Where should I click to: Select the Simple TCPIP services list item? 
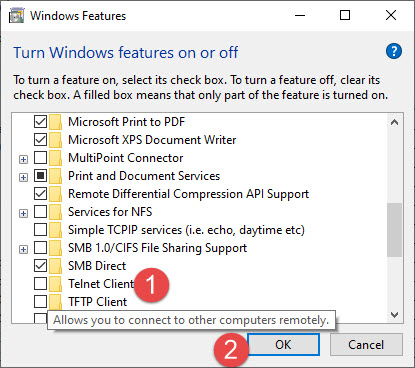point(186,230)
